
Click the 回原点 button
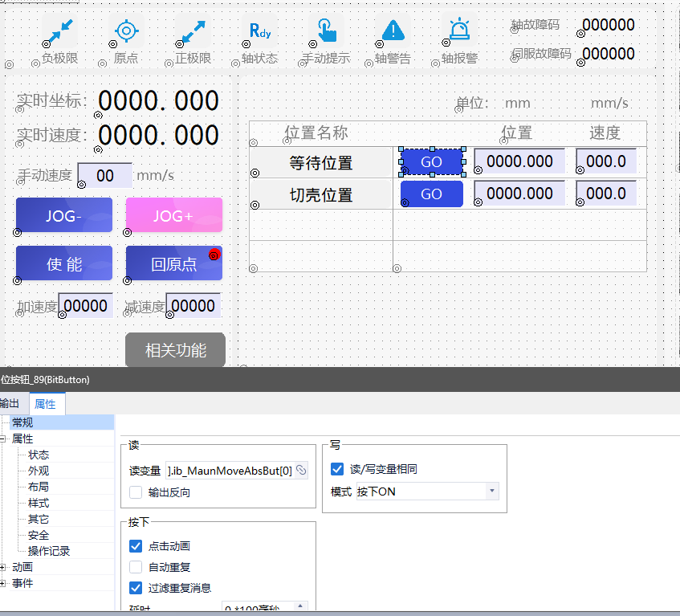click(173, 263)
